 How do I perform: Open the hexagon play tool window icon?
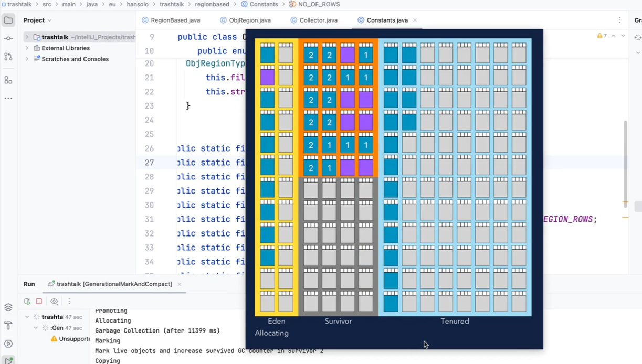tap(8, 344)
